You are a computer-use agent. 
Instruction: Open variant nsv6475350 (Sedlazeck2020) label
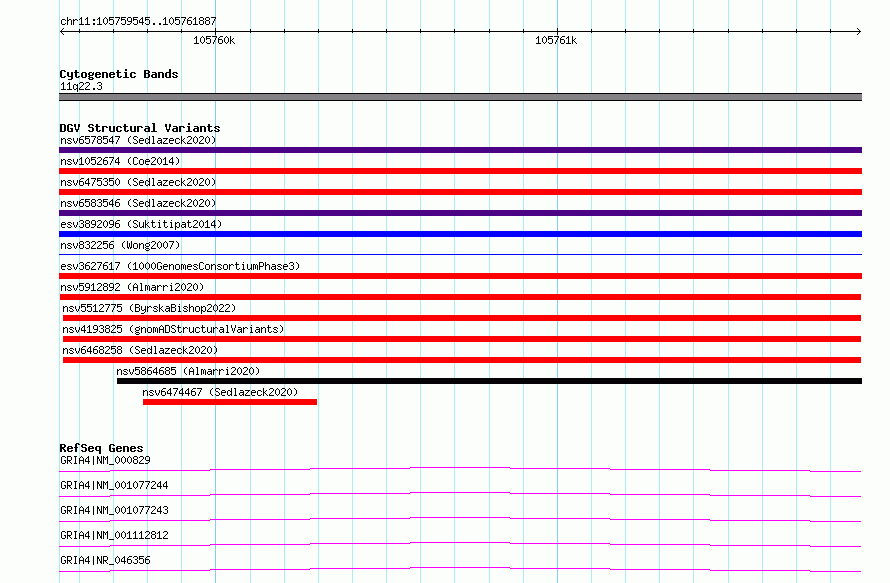tap(138, 182)
